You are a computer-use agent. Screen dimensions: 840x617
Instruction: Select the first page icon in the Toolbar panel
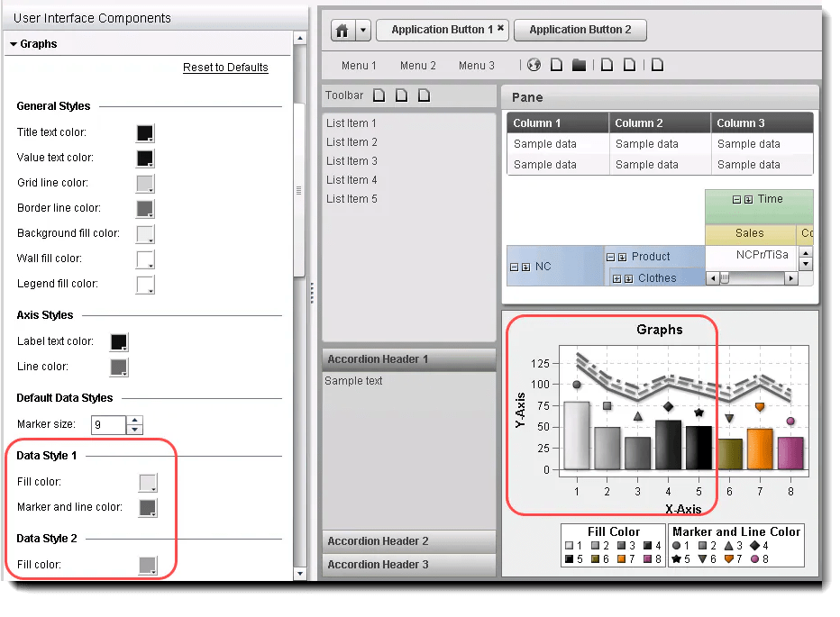[x=378, y=94]
